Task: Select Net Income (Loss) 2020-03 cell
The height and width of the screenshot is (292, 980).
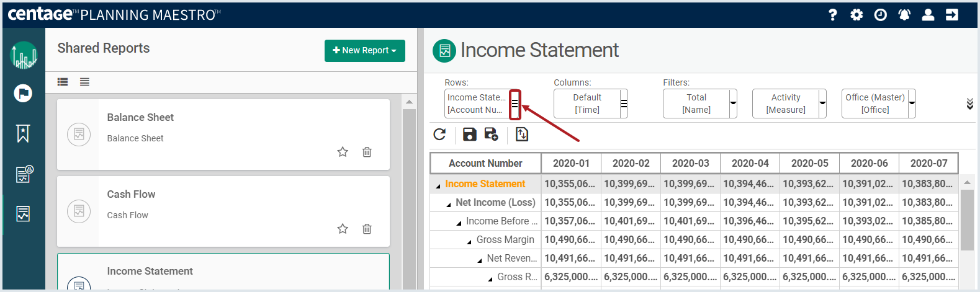Action: (x=690, y=202)
